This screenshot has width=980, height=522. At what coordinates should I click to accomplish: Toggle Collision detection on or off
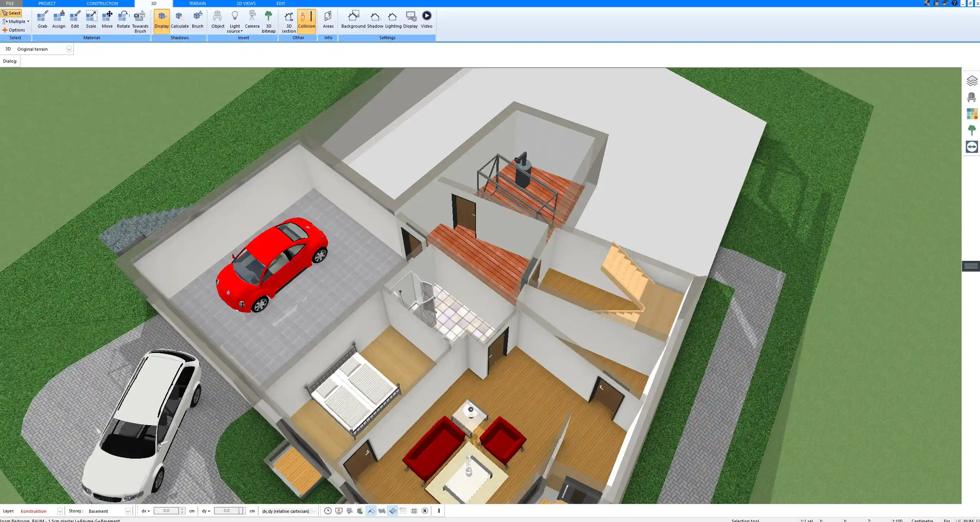point(306,19)
